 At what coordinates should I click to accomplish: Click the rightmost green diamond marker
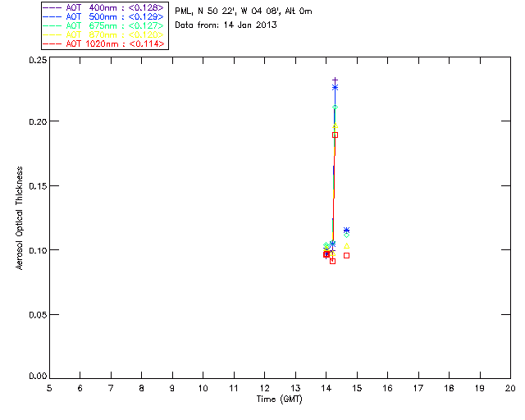pos(346,235)
